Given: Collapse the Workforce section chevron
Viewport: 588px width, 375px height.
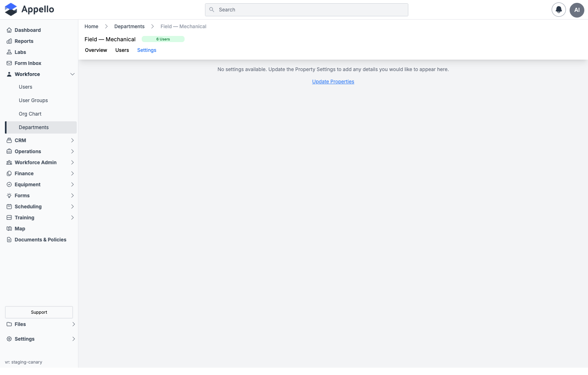Looking at the screenshot, I should click(72, 74).
